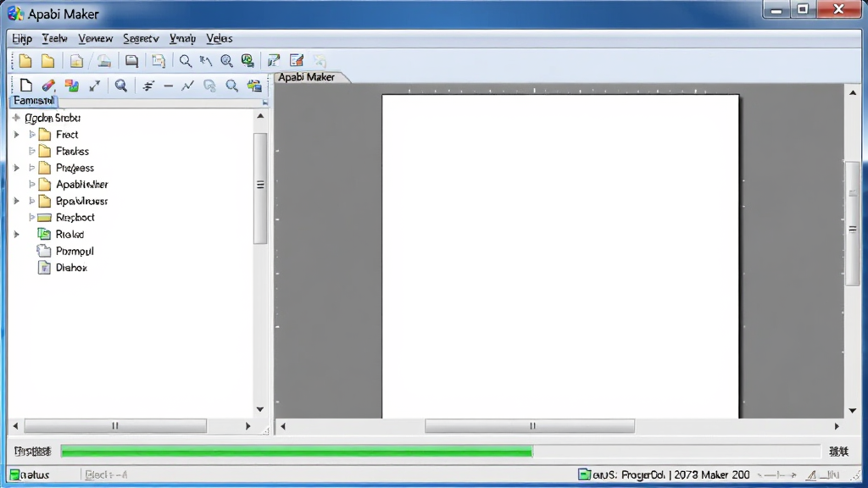Click the solid dark arrow beside the 'Pnajeess' row

(17, 168)
